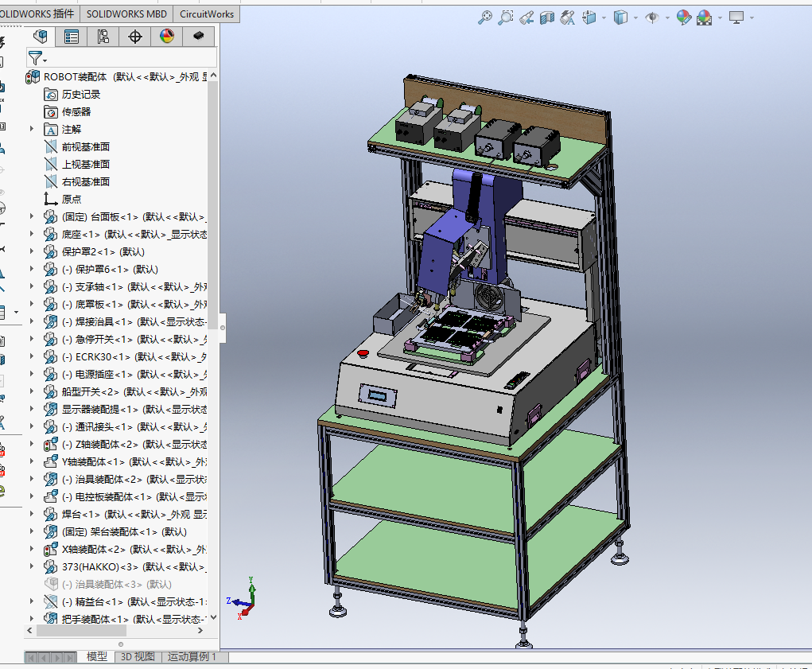Open the View Orientation dropdown arrow

[604, 18]
